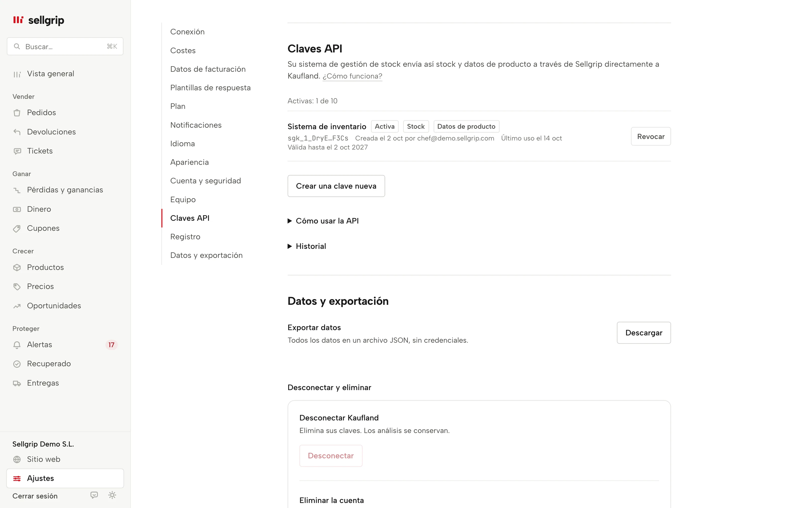Select the Plan settings item

(178, 106)
